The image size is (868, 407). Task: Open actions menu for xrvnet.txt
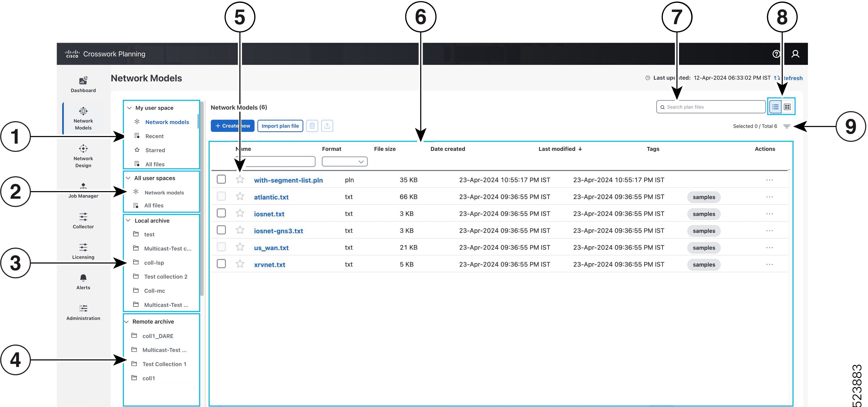[x=770, y=264]
